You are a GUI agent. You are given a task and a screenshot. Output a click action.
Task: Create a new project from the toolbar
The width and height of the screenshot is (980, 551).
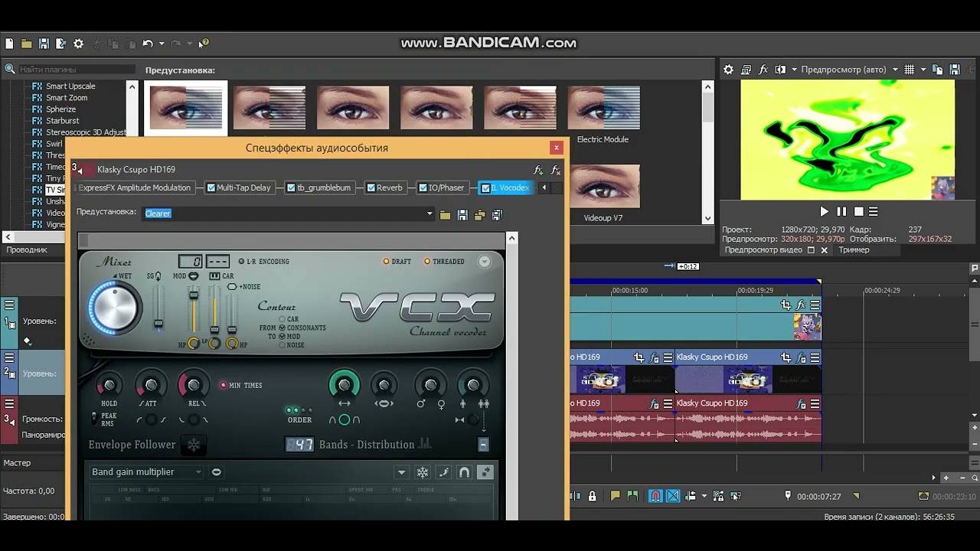point(10,44)
